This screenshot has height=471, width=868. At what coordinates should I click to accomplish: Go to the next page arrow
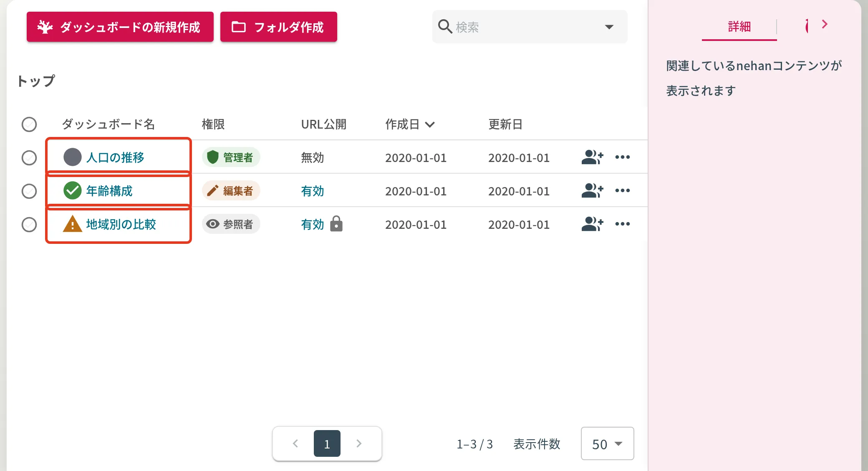pyautogui.click(x=359, y=443)
